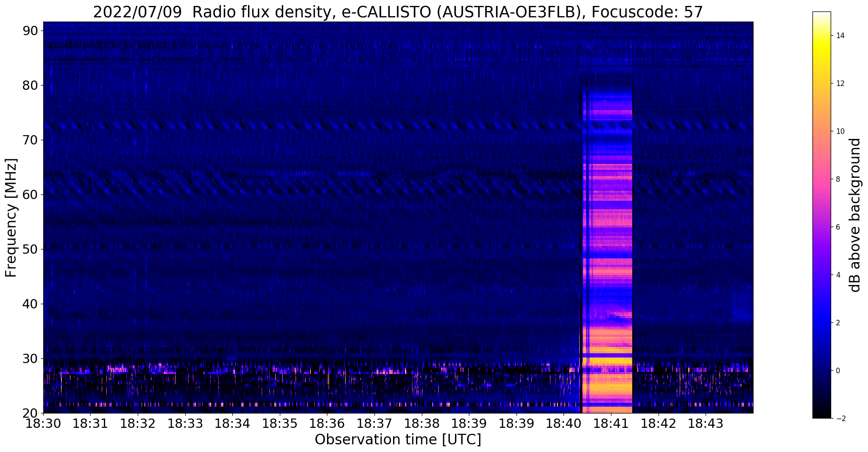Click the 18:32 time tick label
Viewport: 868px width, 452px height.
138,423
